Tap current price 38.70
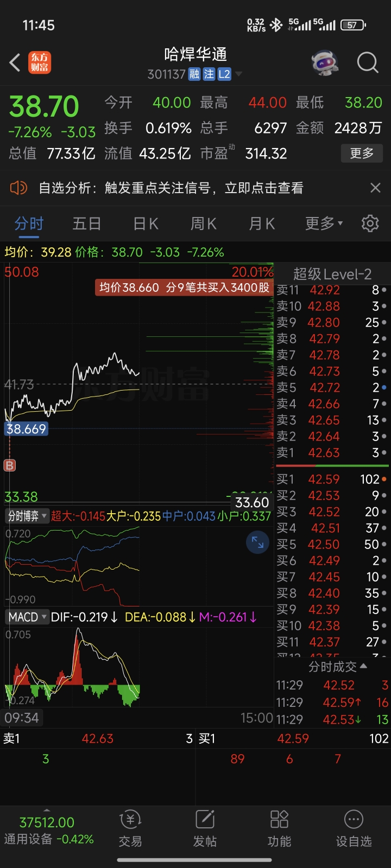The width and height of the screenshot is (391, 868). pyautogui.click(x=44, y=106)
